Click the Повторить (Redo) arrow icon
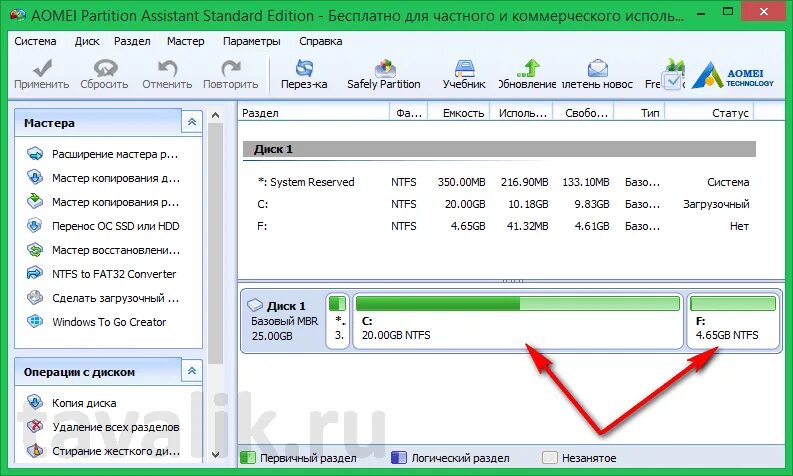The height and width of the screenshot is (476, 793). click(231, 68)
